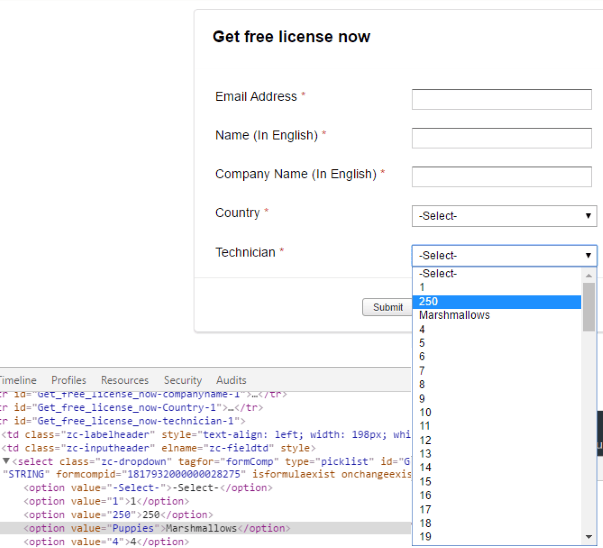Choose the -Select- option in the list
This screenshot has height=548, width=603.
point(496,273)
